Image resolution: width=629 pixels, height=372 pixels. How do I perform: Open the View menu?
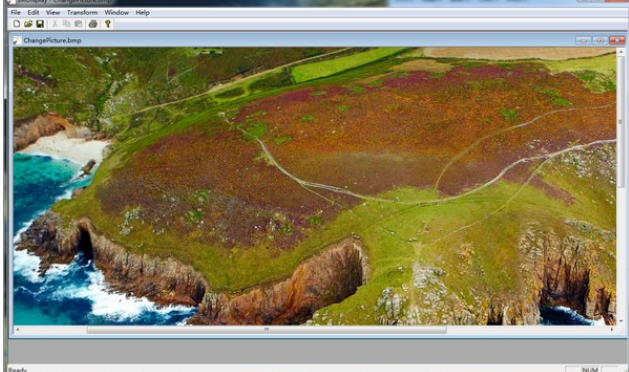point(53,12)
